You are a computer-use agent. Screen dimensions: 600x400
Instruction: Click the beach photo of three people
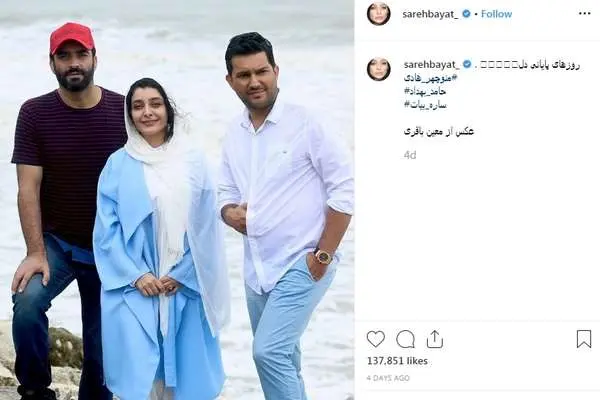coord(177,200)
